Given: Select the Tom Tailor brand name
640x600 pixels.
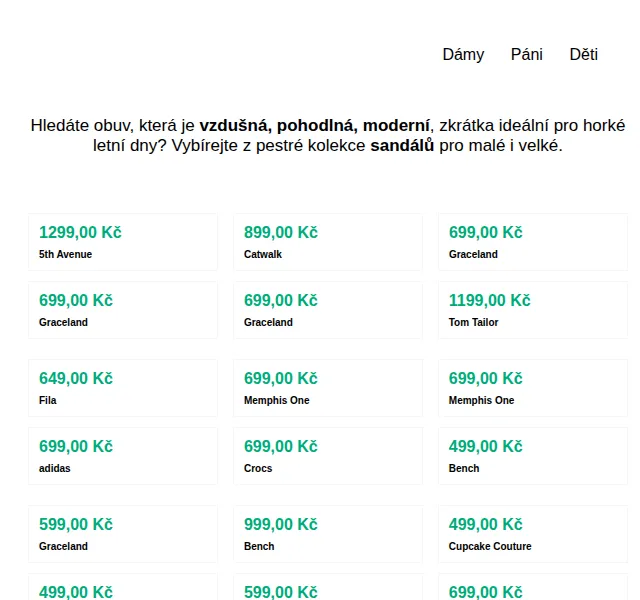Looking at the screenshot, I should point(473,322).
